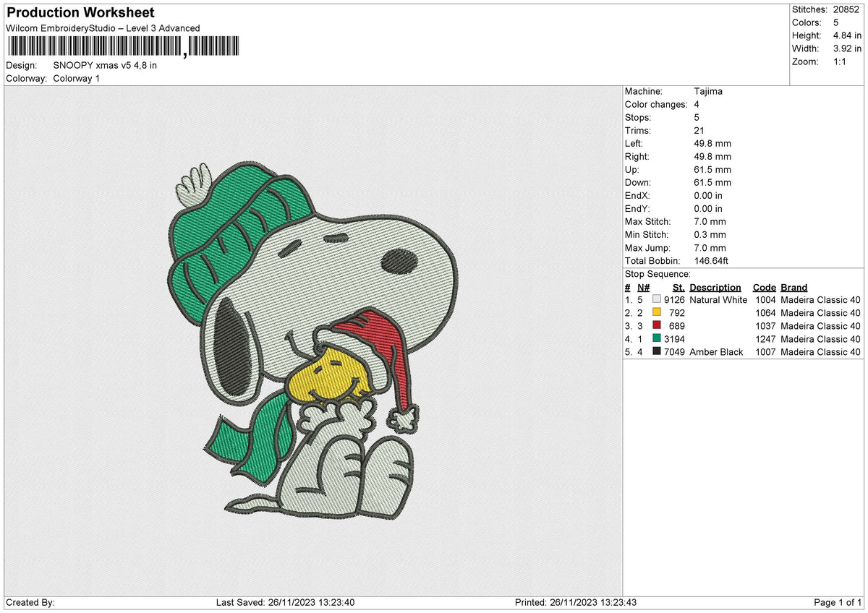This screenshot has width=868, height=613.
Task: Click stitch count 689 in stop 3
Action: tap(677, 326)
